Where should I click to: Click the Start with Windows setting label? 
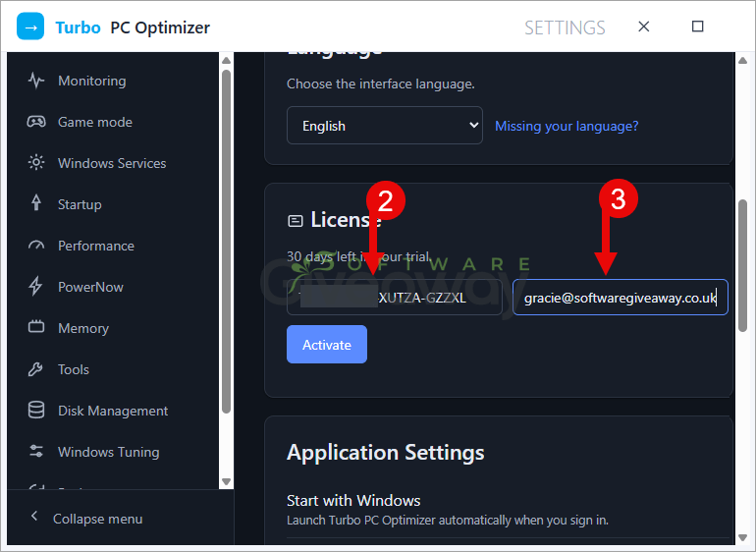coord(353,501)
